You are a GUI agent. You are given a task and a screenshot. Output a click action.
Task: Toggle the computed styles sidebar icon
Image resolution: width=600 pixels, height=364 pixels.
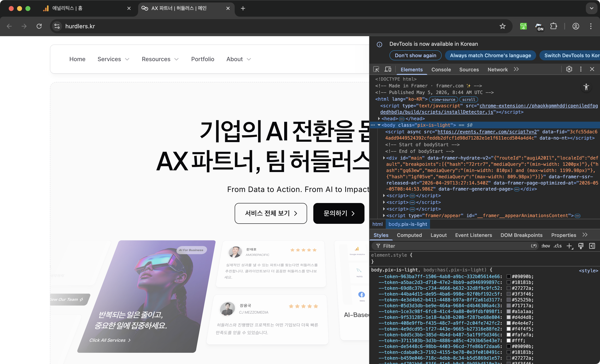coord(592,246)
